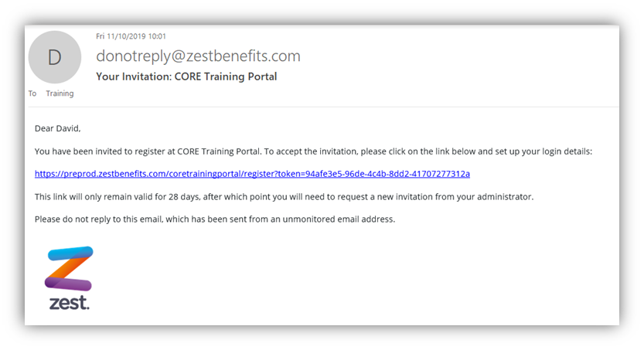Click the Please do not reply sentence
The height and width of the screenshot is (350, 644).
[215, 219]
